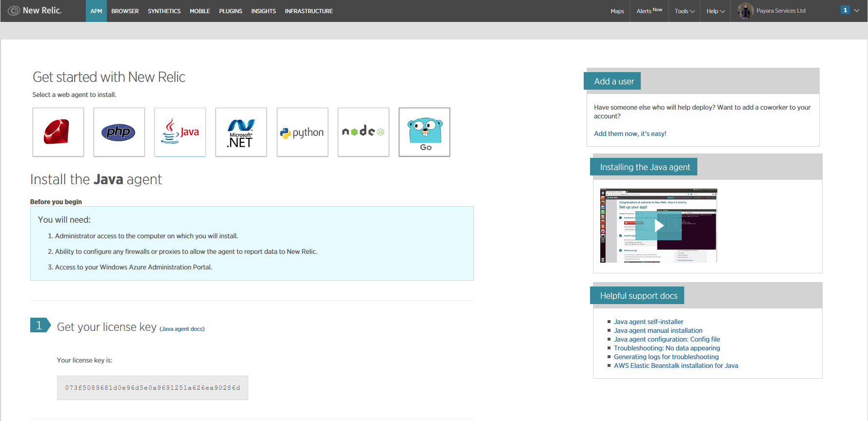The width and height of the screenshot is (868, 421).
Task: Expand the Tools dropdown menu
Action: pos(685,11)
